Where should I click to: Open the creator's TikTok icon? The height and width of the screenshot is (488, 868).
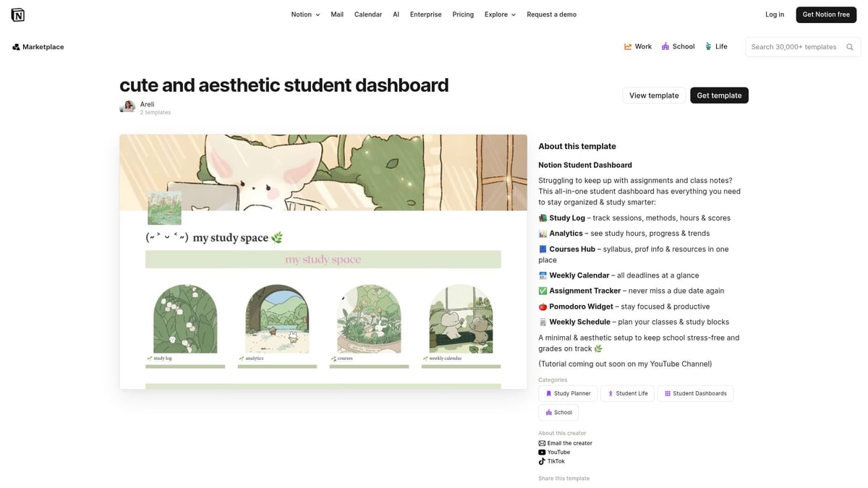coord(542,461)
